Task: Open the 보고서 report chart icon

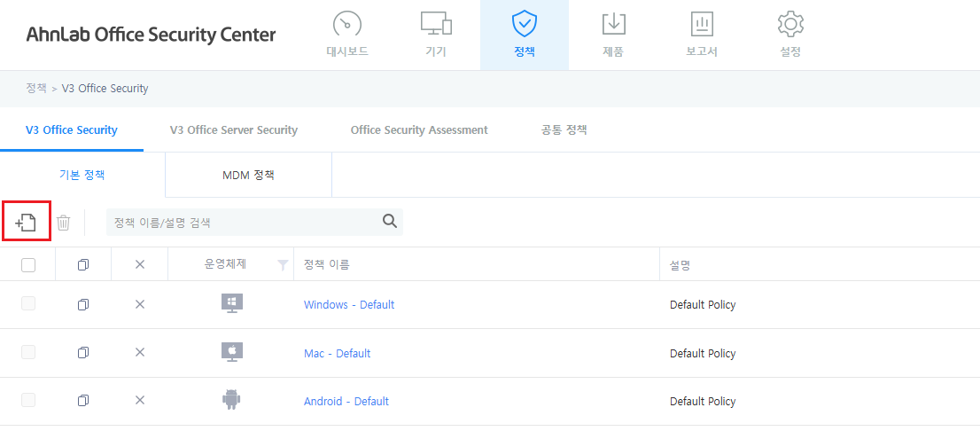Action: coord(702,24)
